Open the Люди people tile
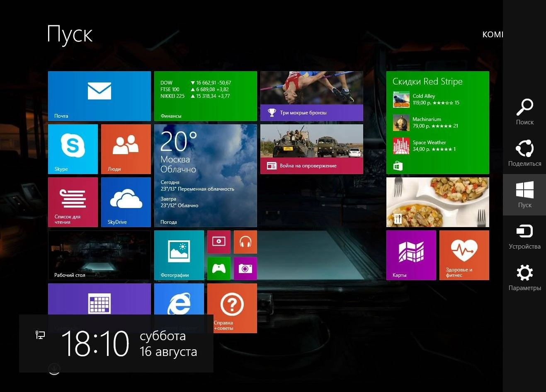Screen dimensions: 546x392 (126, 149)
